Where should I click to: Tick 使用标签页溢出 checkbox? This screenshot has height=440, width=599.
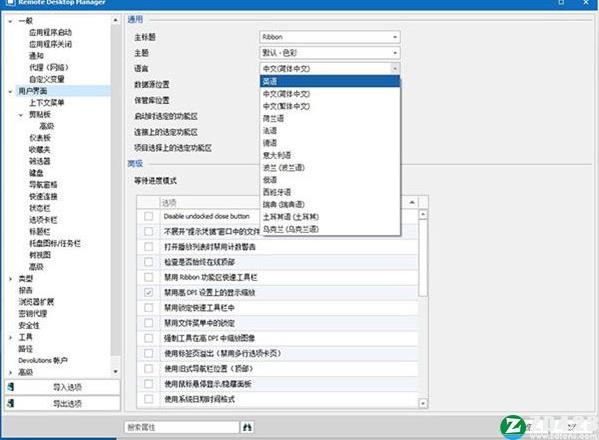pyautogui.click(x=149, y=353)
